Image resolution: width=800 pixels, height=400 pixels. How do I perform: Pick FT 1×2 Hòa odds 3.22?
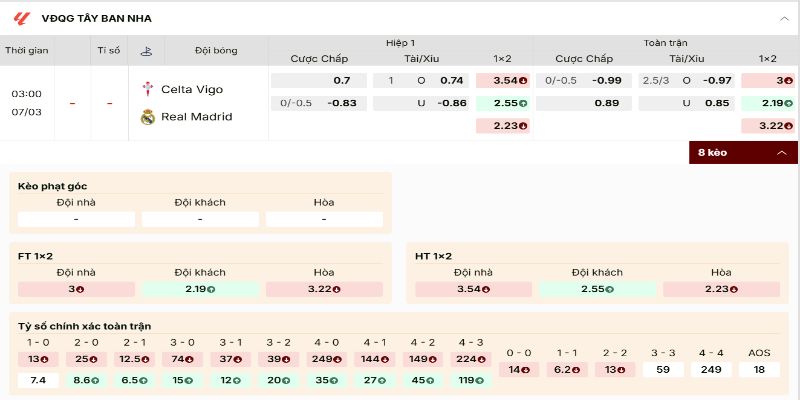pos(324,289)
